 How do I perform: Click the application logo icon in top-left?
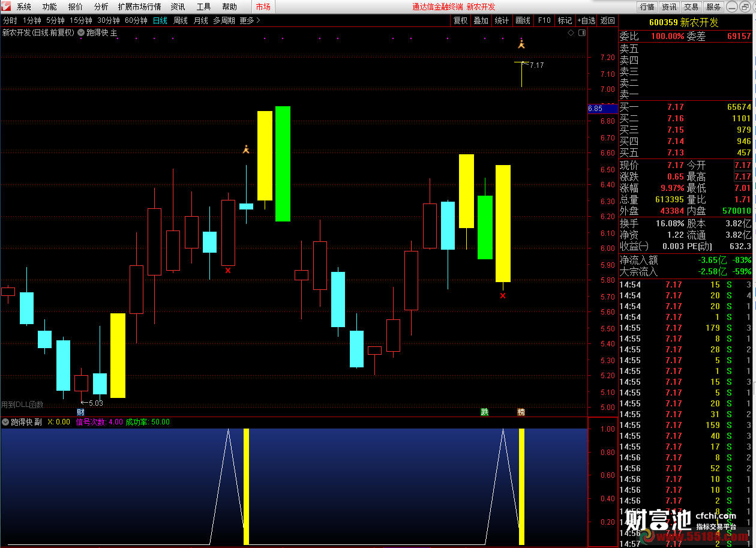coord(7,7)
